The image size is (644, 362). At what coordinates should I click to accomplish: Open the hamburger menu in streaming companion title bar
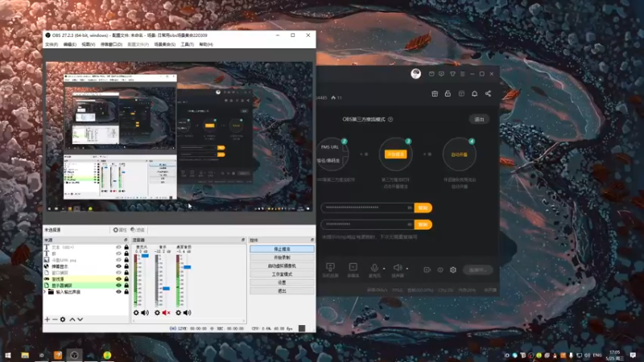[x=462, y=74]
